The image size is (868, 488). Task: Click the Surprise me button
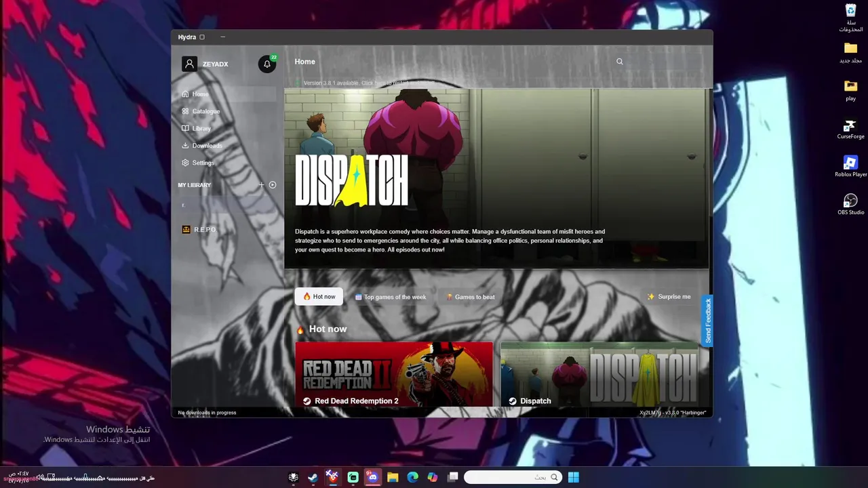669,297
